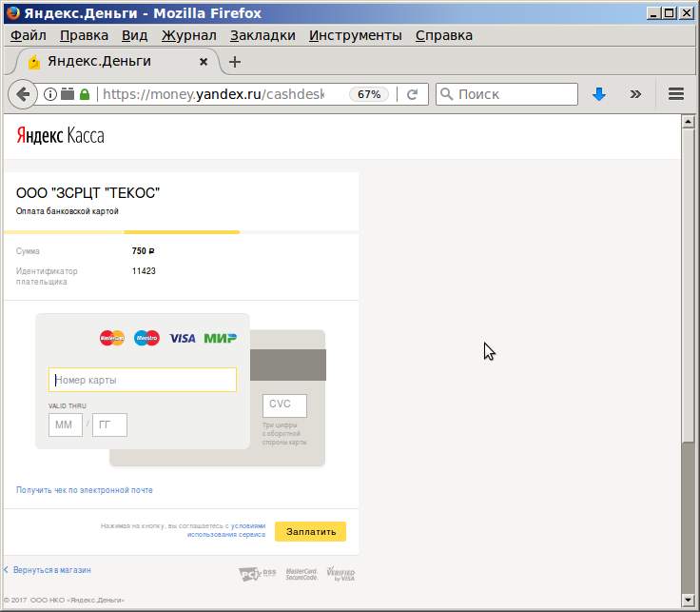Click the Firefox icon in title bar
Image resolution: width=700 pixels, height=612 pixels.
[13, 13]
